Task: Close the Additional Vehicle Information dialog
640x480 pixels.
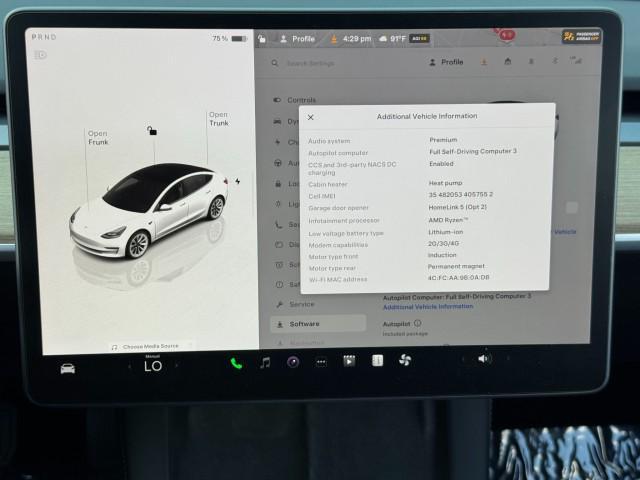Action: point(311,118)
